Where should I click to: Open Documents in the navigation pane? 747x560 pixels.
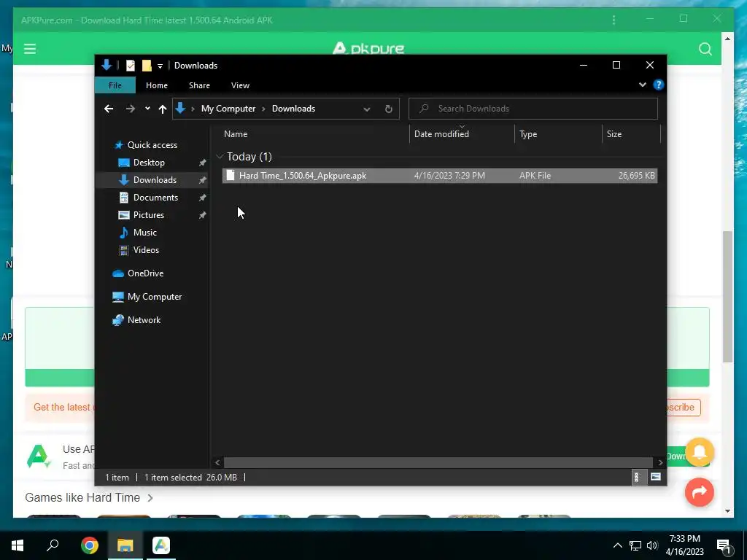tap(155, 198)
